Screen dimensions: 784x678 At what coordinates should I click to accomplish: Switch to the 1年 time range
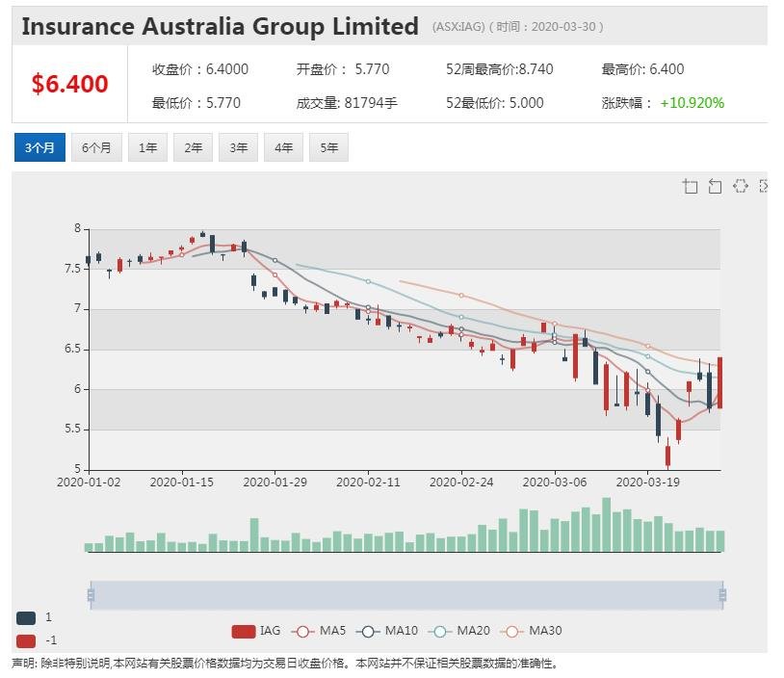[148, 147]
